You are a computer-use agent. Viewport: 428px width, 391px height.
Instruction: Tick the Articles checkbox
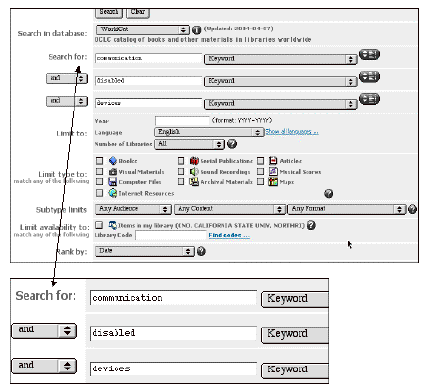(x=261, y=161)
